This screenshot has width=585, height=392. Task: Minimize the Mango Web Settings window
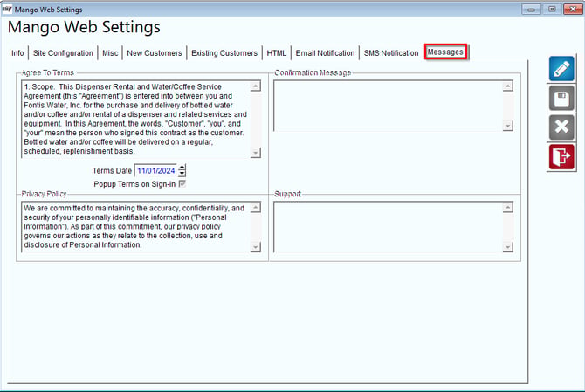531,9
